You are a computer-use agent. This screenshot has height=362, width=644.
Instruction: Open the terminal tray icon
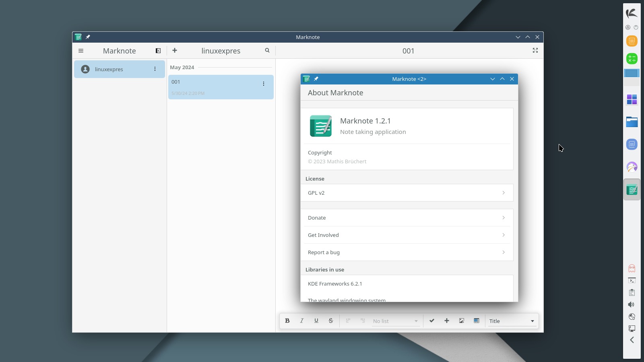pos(632,280)
